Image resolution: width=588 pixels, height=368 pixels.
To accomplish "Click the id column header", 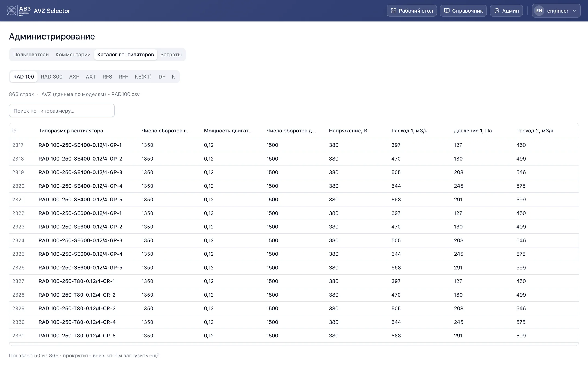I will click(x=14, y=131).
